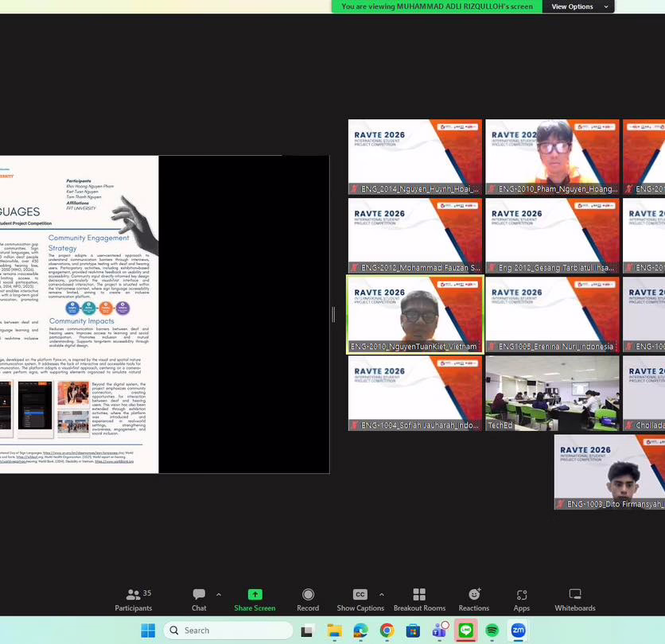Open the Windows Start menu
The width and height of the screenshot is (665, 644).
[148, 630]
